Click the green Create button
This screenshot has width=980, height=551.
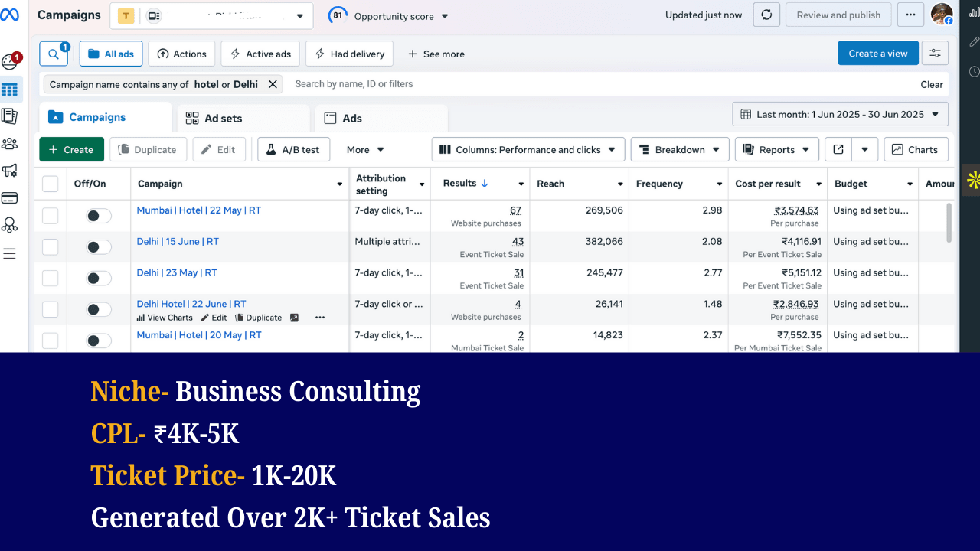[x=71, y=149]
